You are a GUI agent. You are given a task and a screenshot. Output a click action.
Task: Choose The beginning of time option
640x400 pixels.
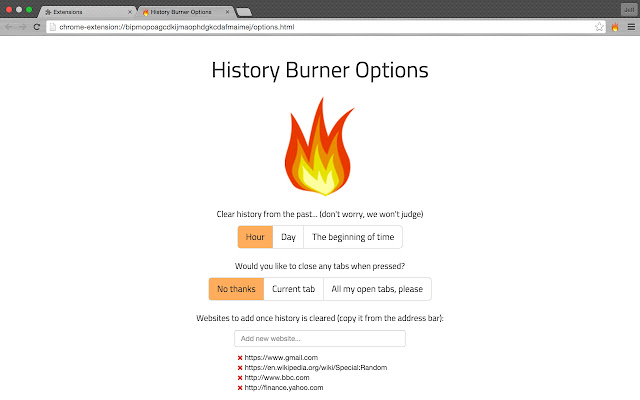(353, 237)
